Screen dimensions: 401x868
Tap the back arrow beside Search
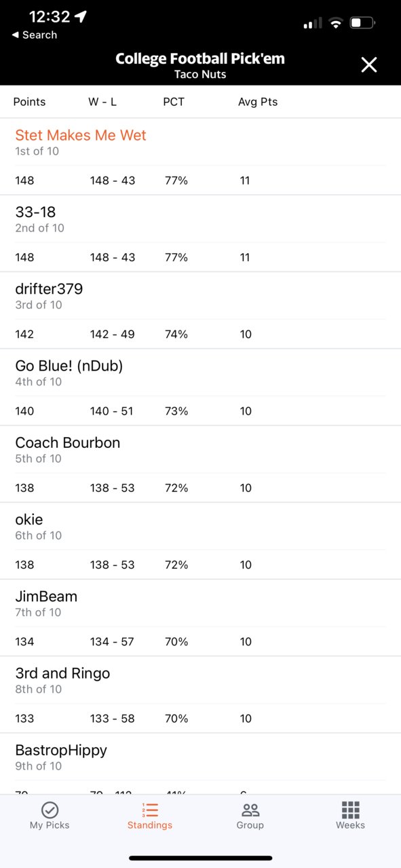pyautogui.click(x=15, y=35)
